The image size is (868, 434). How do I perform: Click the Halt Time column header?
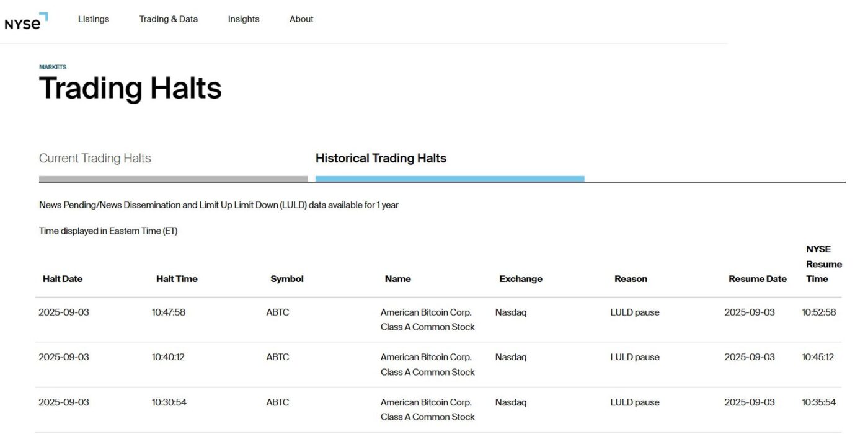coord(177,279)
